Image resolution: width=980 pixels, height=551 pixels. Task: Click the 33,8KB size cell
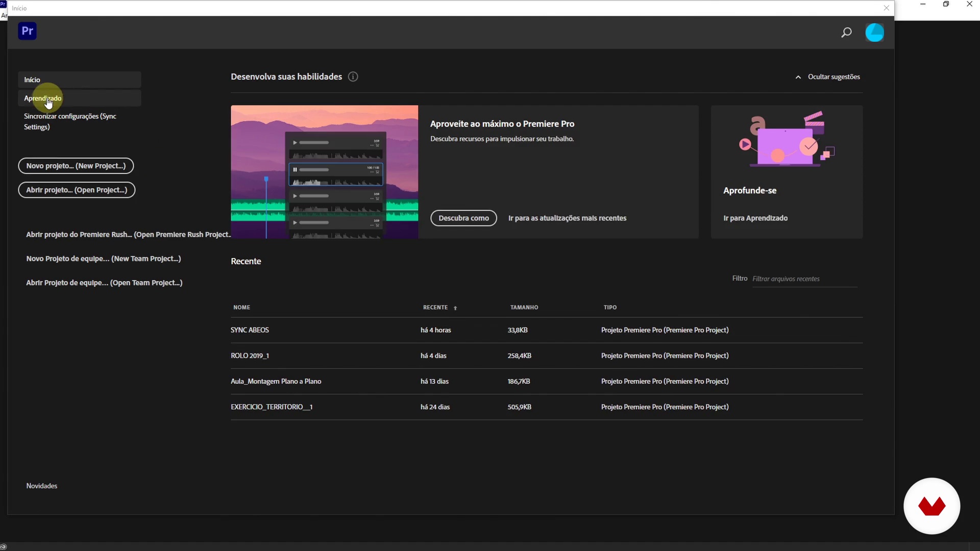pyautogui.click(x=518, y=330)
